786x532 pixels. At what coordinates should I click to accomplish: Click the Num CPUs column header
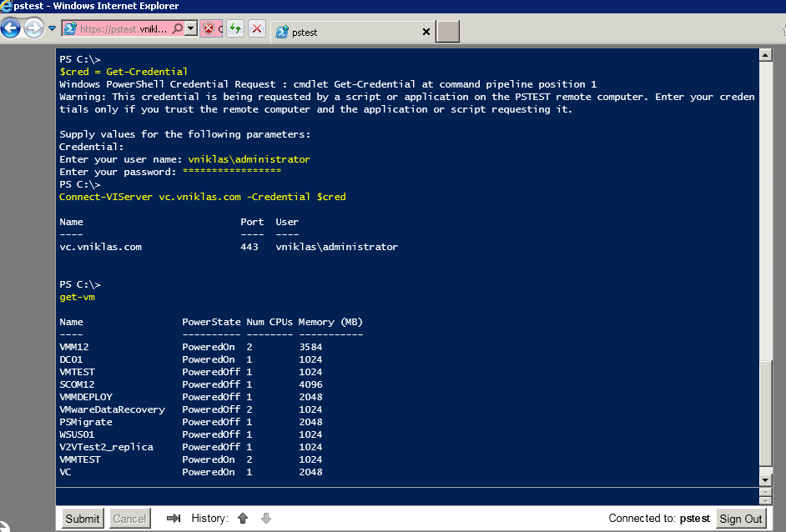point(270,322)
